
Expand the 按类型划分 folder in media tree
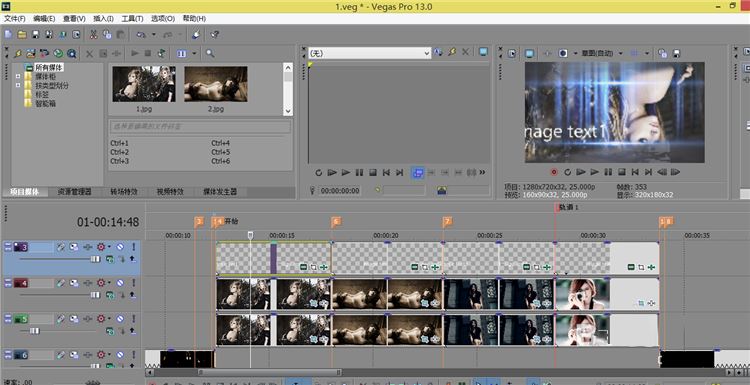pos(18,85)
